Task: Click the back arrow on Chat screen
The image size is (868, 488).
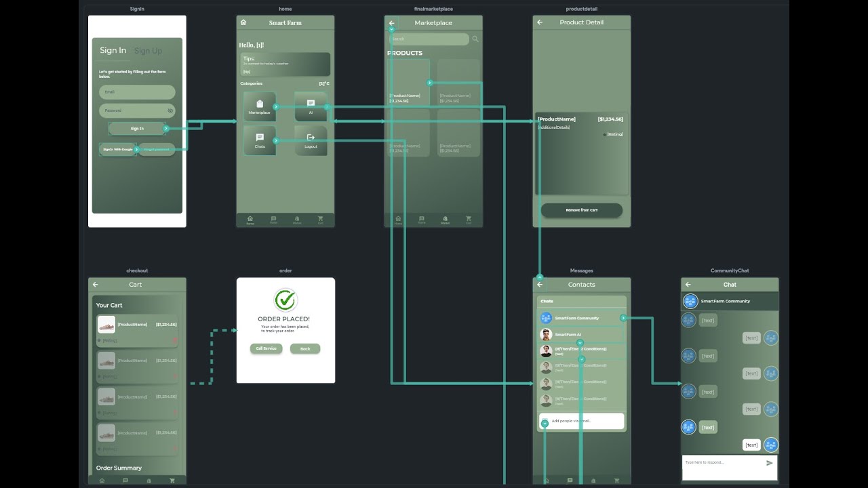Action: (688, 285)
